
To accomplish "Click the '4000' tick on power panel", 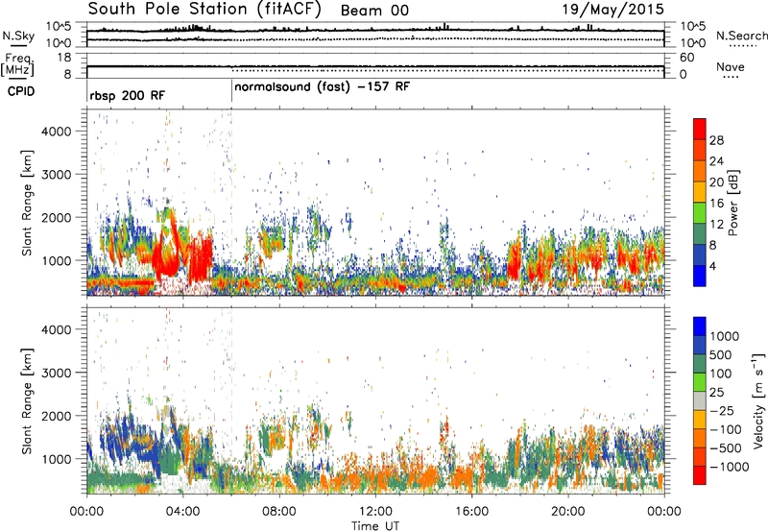I will (56, 132).
